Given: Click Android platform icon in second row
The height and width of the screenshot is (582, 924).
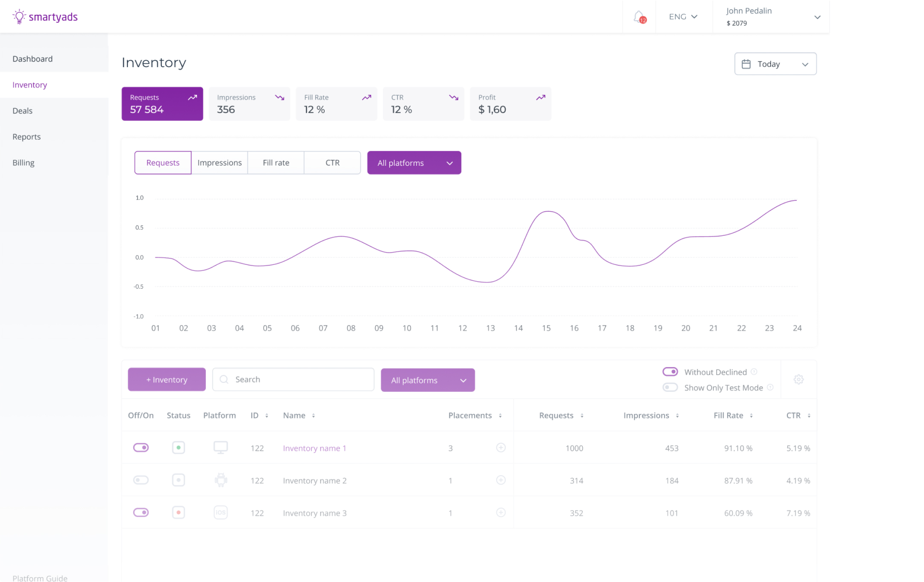Looking at the screenshot, I should (220, 480).
